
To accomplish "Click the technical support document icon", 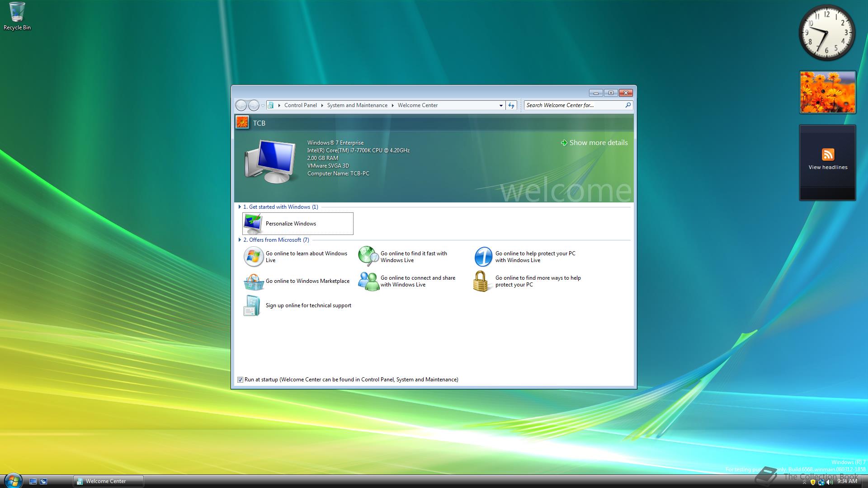I will point(252,306).
